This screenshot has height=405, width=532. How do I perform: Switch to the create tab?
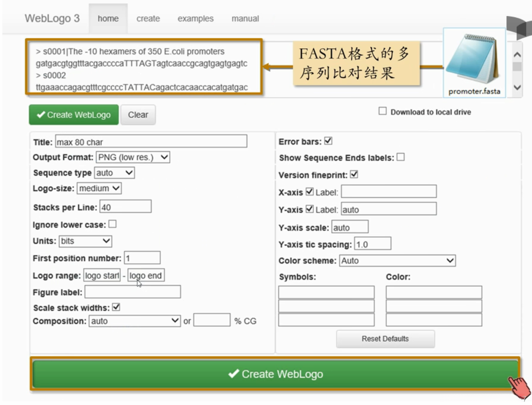pos(148,18)
